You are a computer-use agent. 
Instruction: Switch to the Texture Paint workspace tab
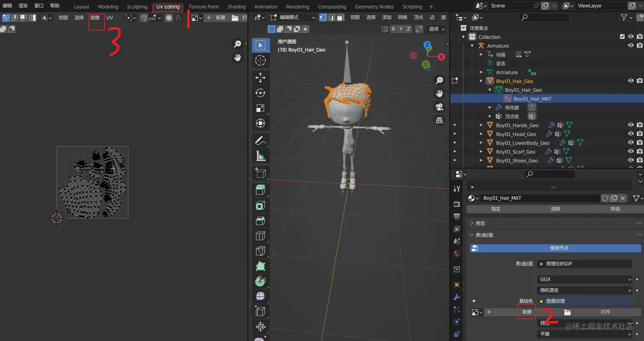pyautogui.click(x=204, y=7)
